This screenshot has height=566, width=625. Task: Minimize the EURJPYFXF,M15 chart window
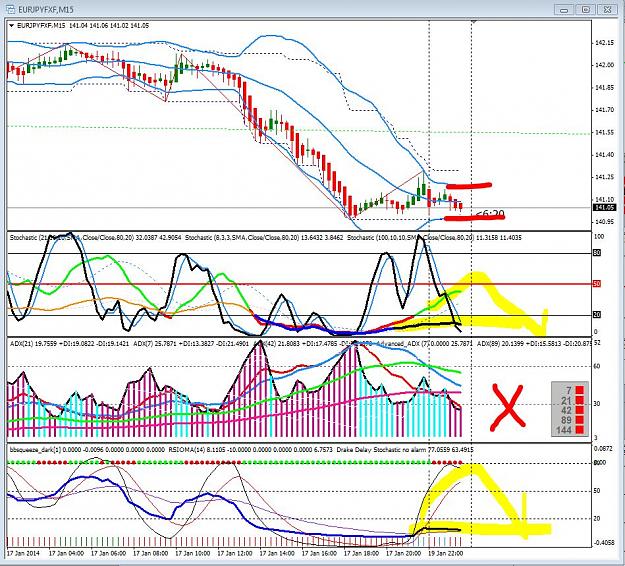(x=564, y=10)
